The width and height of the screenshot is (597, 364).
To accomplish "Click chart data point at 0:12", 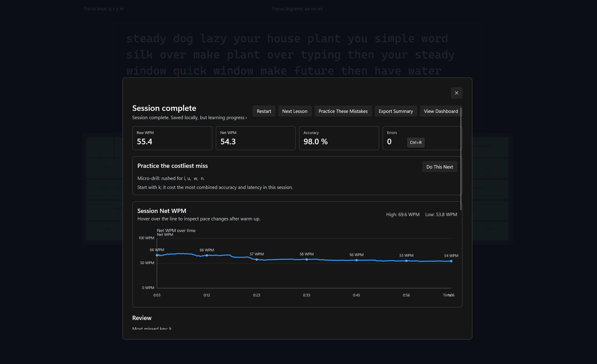I will tap(207, 255).
